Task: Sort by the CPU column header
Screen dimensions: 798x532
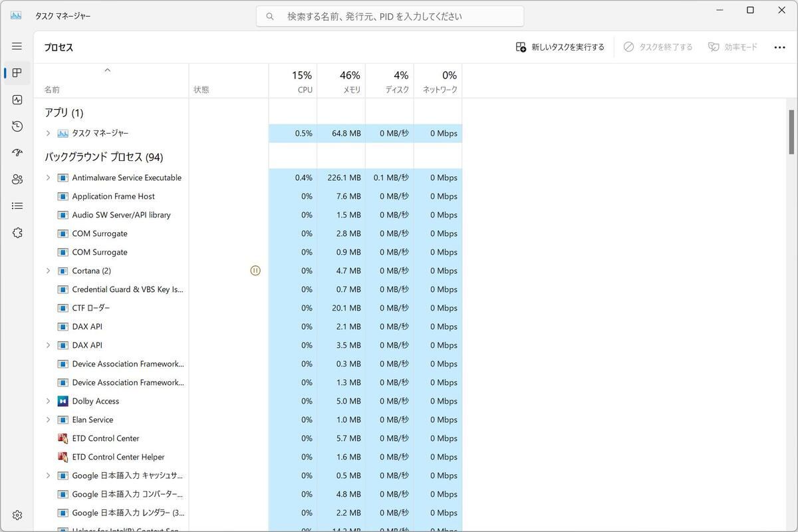Action: point(293,81)
